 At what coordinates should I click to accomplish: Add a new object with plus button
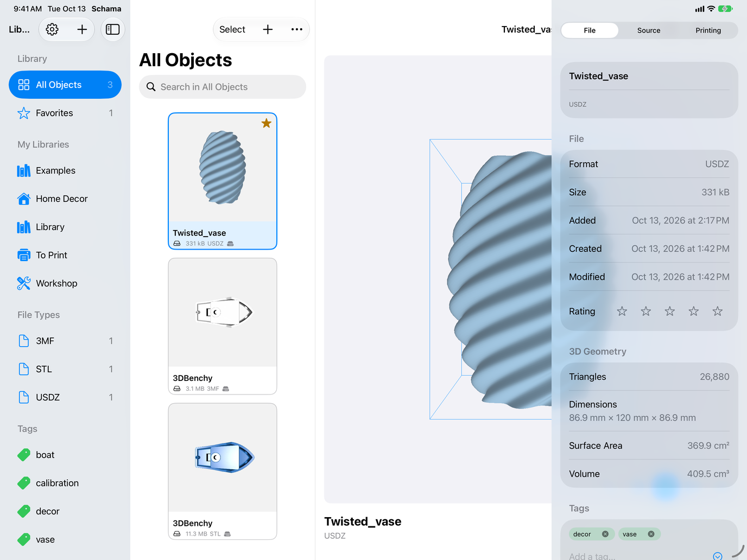point(268,29)
